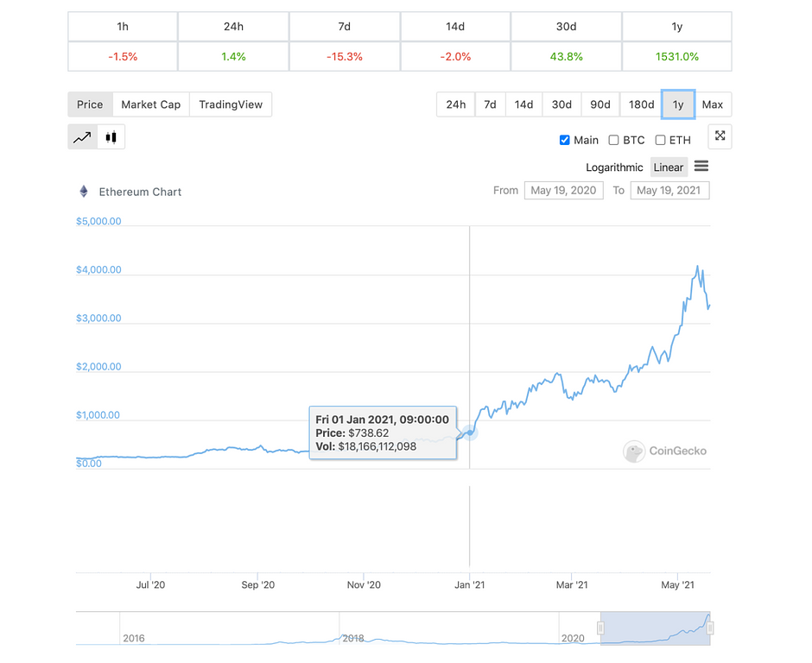Click the right navigator range handle
This screenshot has height=663, width=812.
710,628
